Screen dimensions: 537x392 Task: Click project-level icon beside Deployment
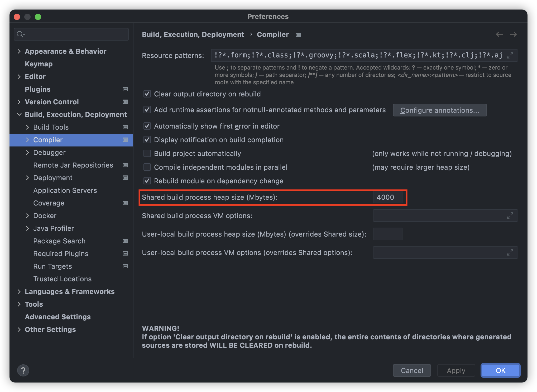coord(125,178)
